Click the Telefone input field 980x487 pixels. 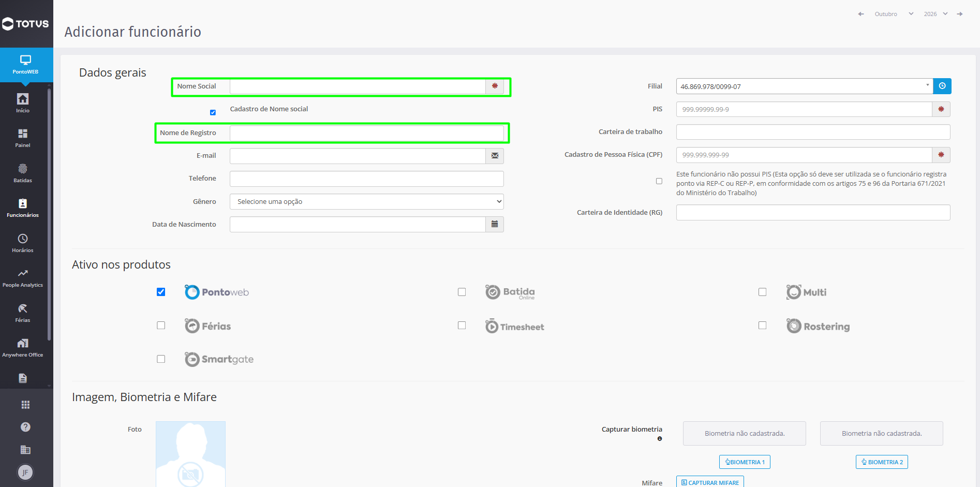367,179
